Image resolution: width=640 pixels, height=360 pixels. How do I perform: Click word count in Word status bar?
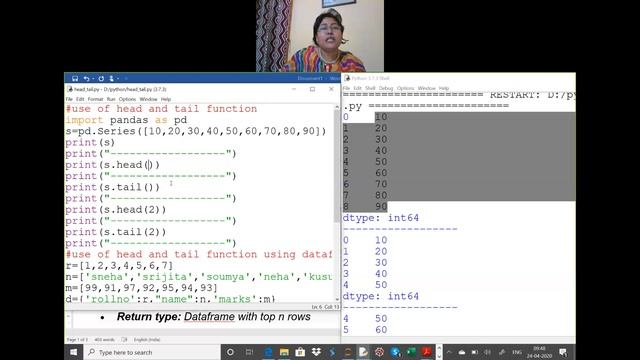coord(104,340)
